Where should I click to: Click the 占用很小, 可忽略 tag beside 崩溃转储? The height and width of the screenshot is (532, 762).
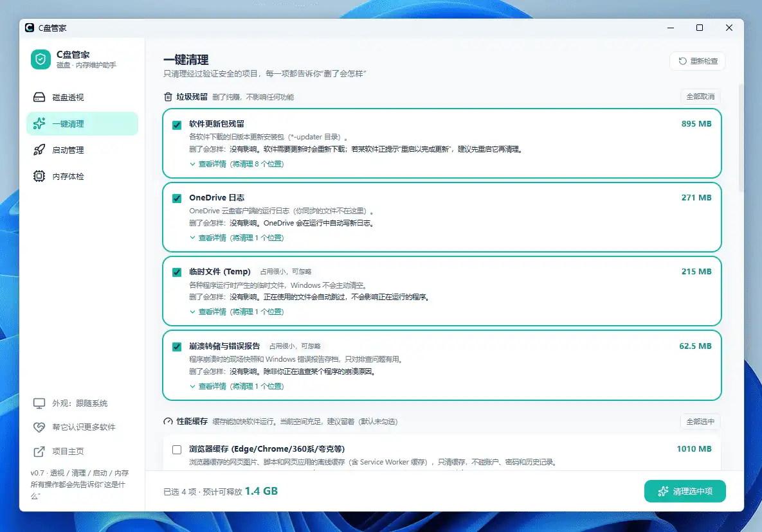tap(295, 346)
